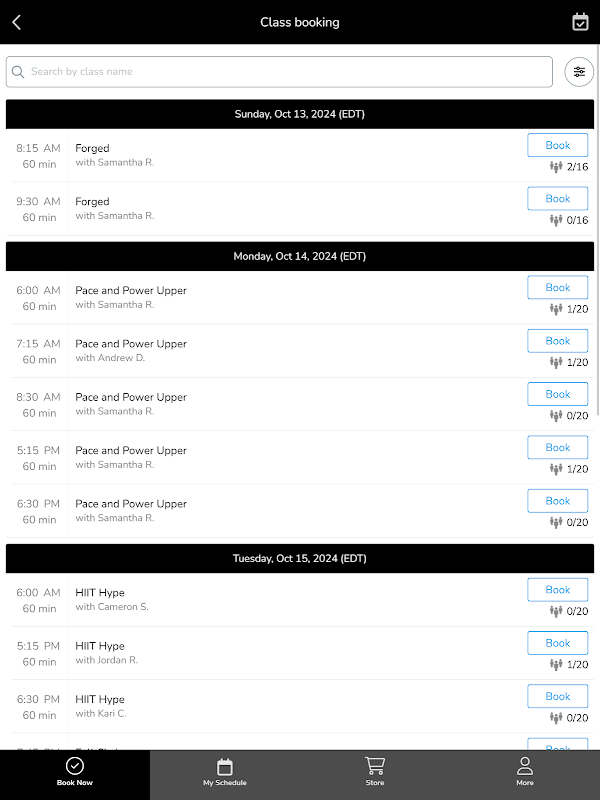This screenshot has height=800, width=600.
Task: Go back using the top-left arrow
Action: (x=16, y=22)
